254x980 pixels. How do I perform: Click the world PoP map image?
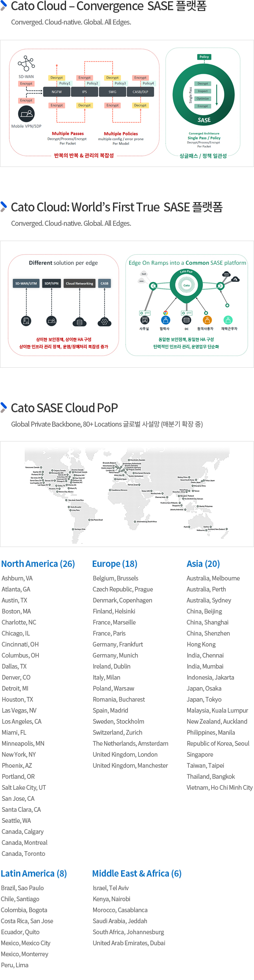coord(127,494)
